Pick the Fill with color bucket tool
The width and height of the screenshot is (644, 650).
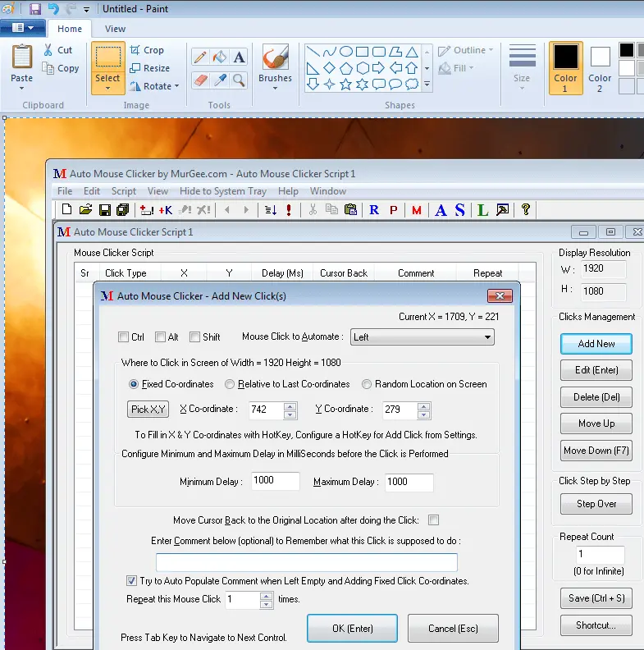click(219, 57)
